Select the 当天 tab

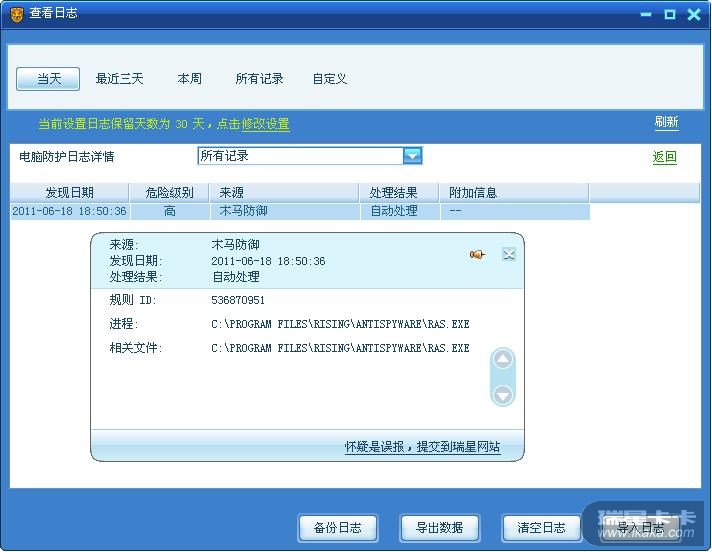(48, 79)
